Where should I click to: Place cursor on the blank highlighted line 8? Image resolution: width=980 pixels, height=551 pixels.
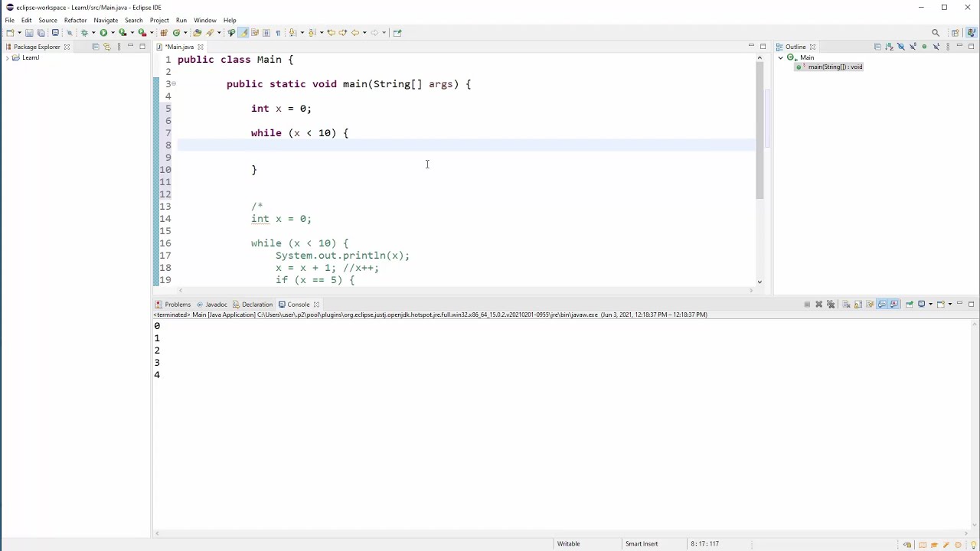pyautogui.click(x=465, y=145)
